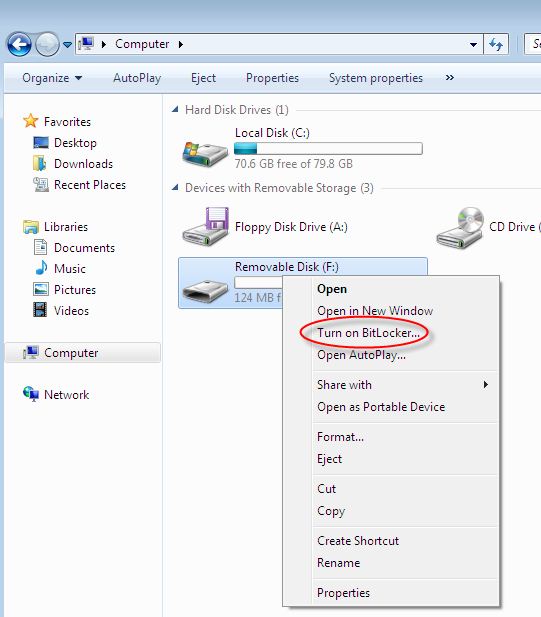Open the Downloads folder icon in sidebar

coord(40,163)
